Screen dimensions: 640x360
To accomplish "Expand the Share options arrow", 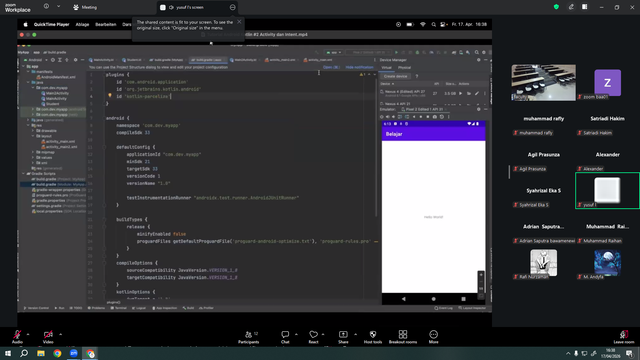I will coord(355,334).
